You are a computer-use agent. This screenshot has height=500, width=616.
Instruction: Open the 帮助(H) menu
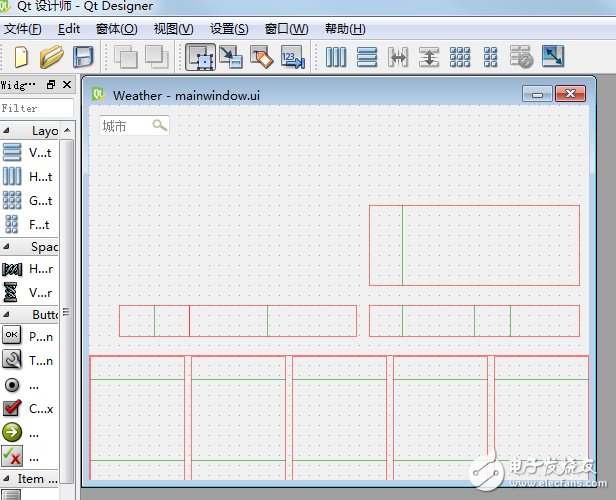pyautogui.click(x=345, y=28)
